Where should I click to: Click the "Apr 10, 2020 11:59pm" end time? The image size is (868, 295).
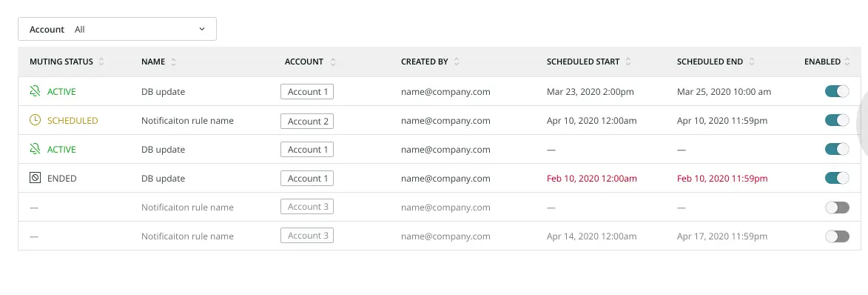pyautogui.click(x=722, y=121)
